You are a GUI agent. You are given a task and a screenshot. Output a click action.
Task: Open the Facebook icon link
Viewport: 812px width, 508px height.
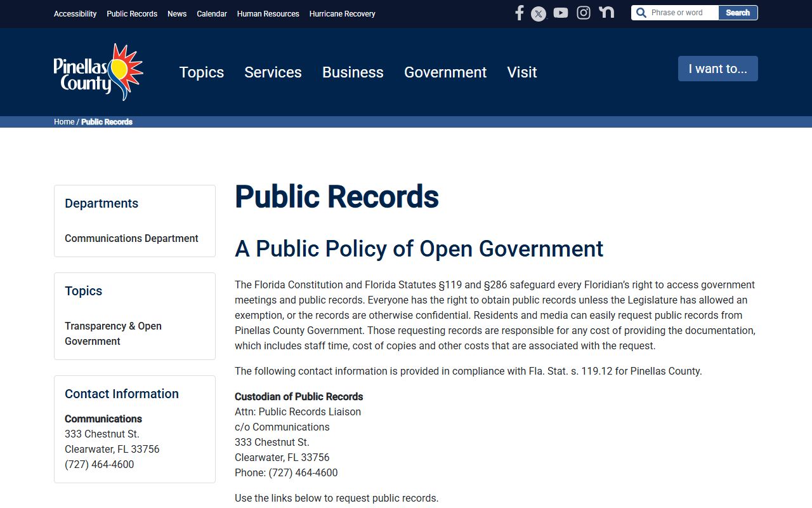[519, 13]
